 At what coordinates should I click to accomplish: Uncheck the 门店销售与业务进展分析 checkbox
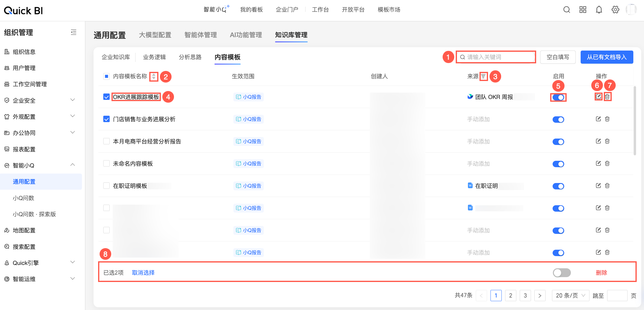(106, 119)
